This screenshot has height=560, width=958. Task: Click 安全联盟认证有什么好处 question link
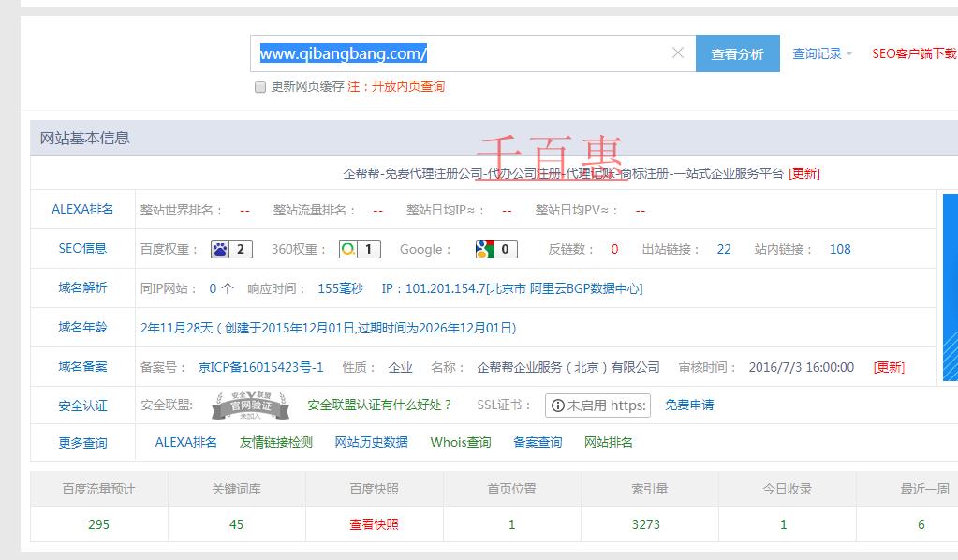point(385,405)
